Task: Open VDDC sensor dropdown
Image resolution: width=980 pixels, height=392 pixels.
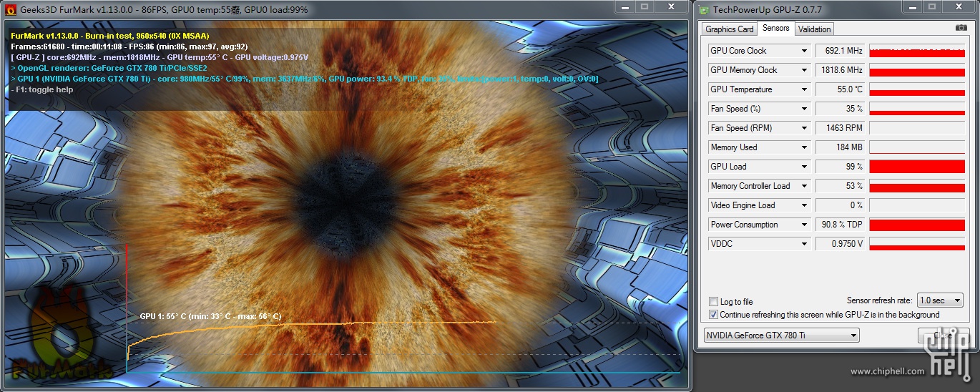Action: tap(805, 244)
